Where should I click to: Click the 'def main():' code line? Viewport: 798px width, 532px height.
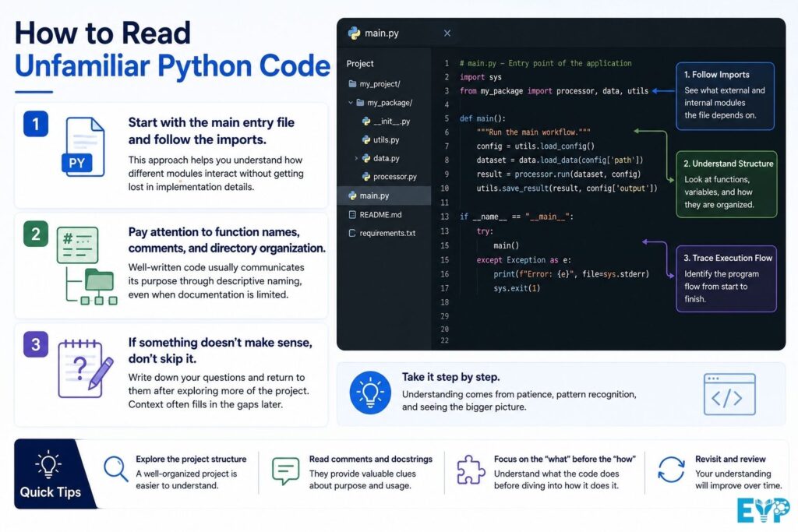click(x=482, y=118)
